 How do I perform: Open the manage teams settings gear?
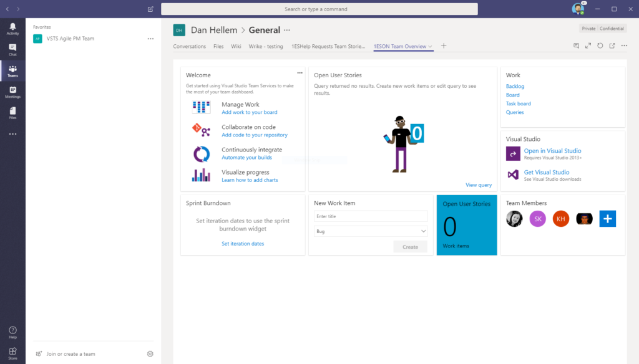pos(150,354)
